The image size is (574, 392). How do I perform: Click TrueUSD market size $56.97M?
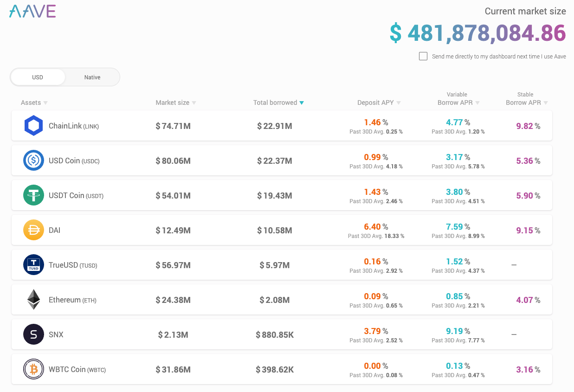pos(173,265)
